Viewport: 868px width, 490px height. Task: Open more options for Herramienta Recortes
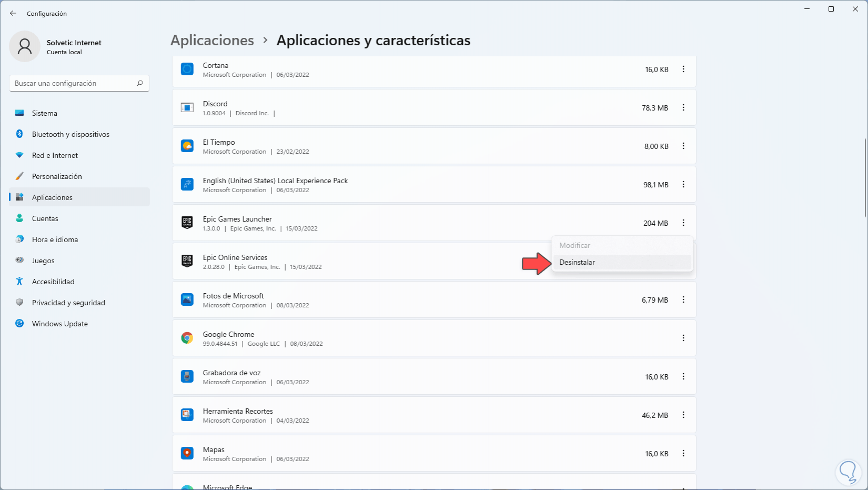tap(683, 415)
